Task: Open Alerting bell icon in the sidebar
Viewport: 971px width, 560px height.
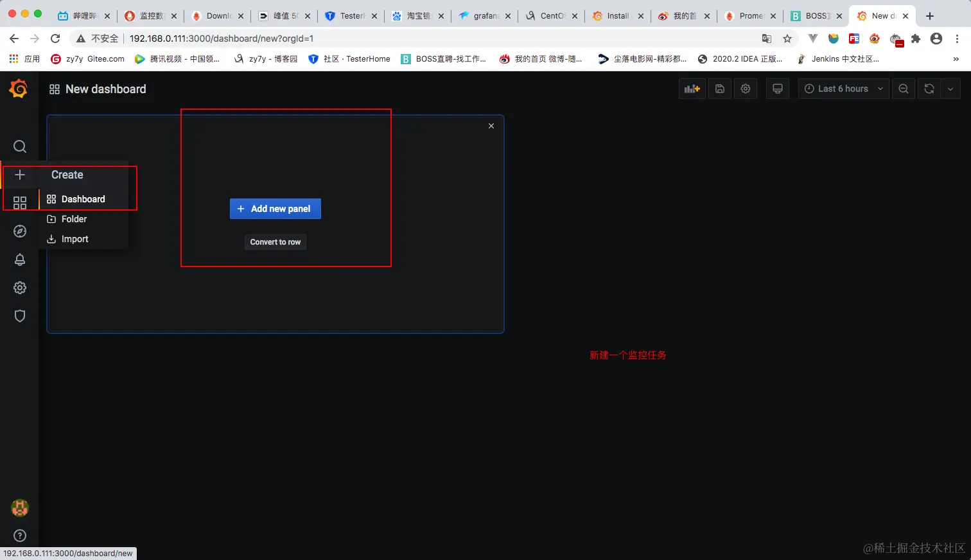Action: 19,259
